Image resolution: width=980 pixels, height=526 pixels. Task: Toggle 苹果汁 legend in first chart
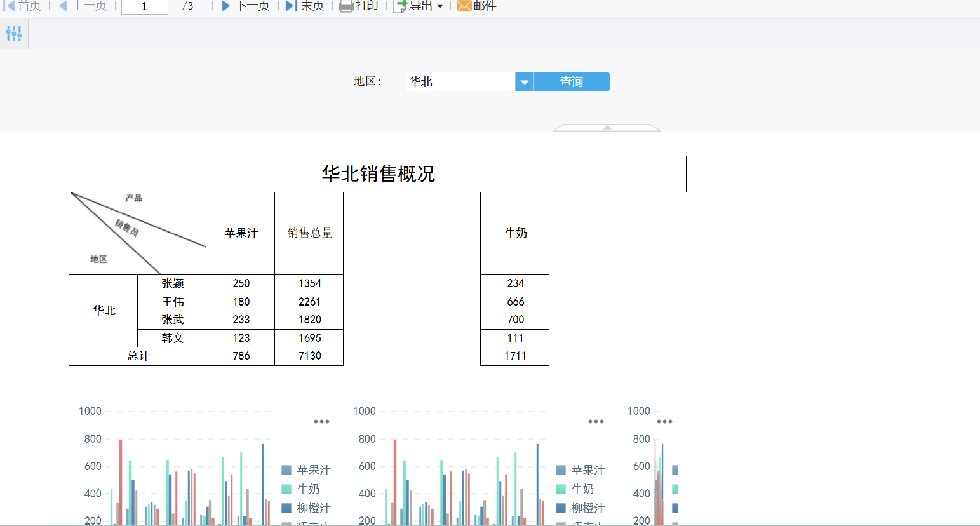pos(306,470)
